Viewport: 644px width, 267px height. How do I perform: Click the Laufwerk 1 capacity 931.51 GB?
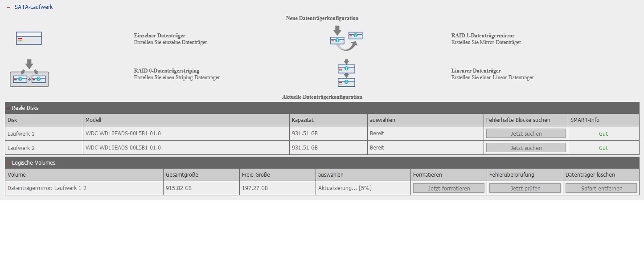point(305,133)
